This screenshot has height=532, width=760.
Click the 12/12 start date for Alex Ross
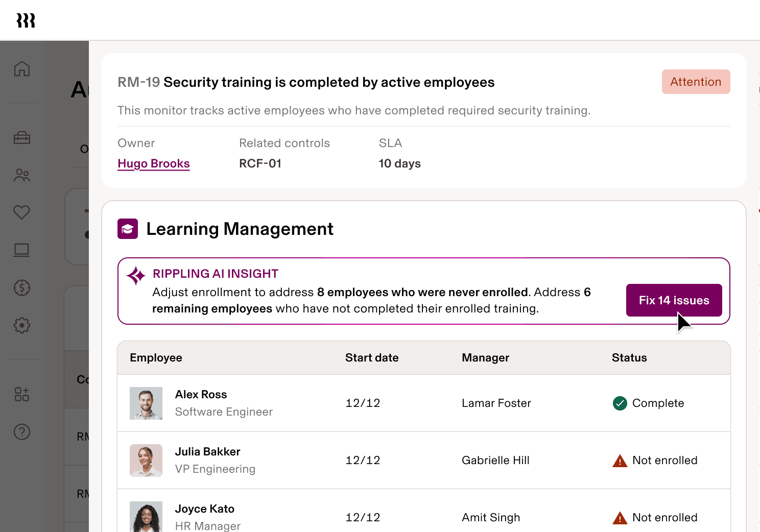click(363, 403)
